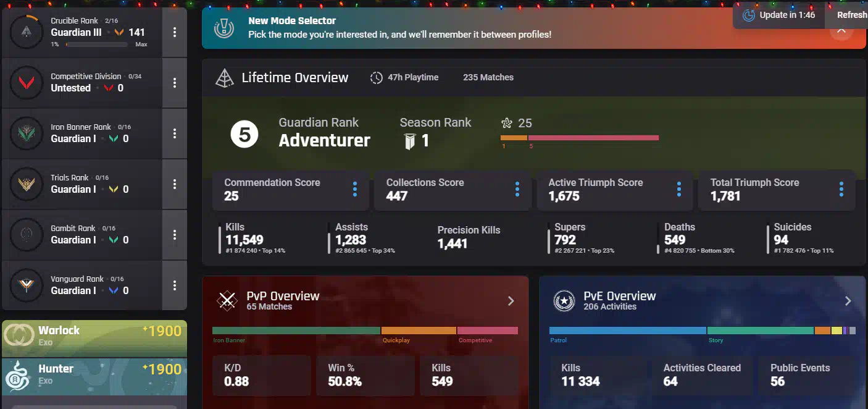Click the Gambit Rank emblem icon
This screenshot has width=868, height=409.
click(x=26, y=235)
